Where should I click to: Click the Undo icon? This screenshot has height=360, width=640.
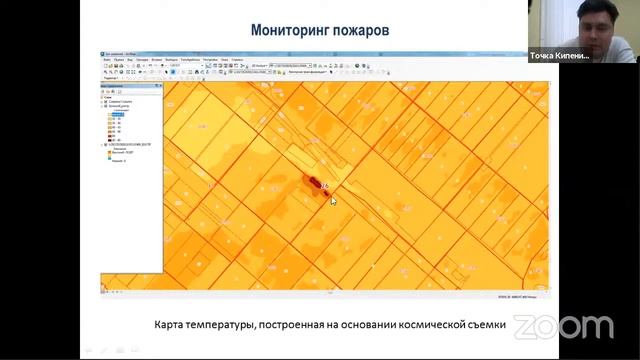(150, 66)
